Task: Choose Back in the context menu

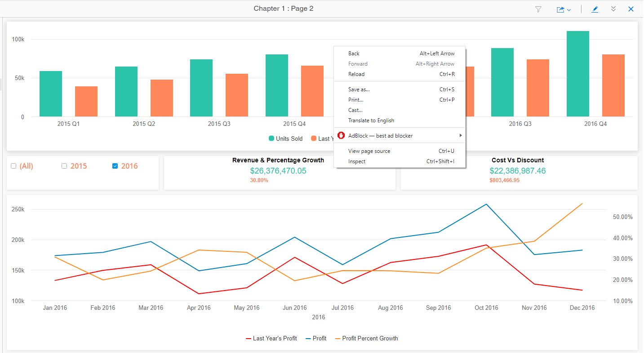Action: click(x=400, y=54)
